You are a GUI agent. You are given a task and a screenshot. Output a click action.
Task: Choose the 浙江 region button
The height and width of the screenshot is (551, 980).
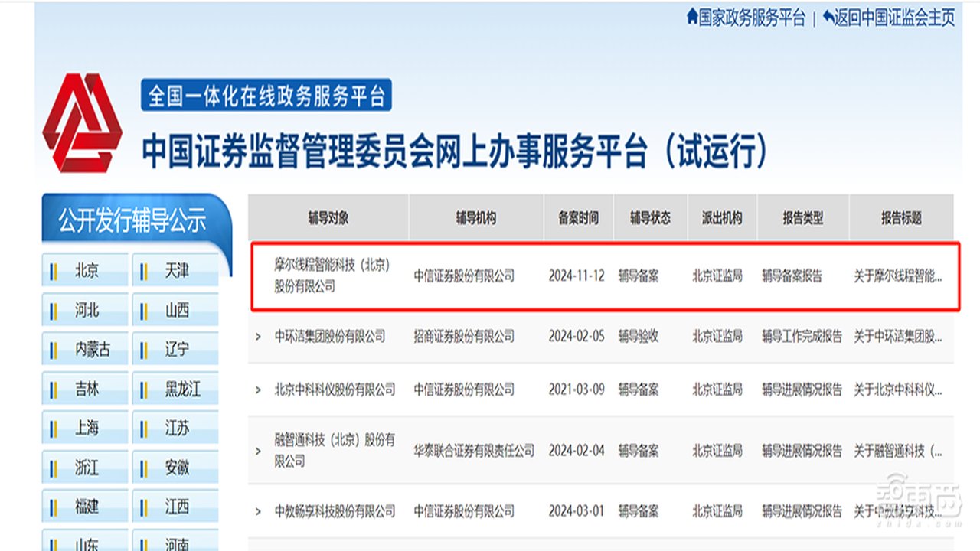[86, 467]
